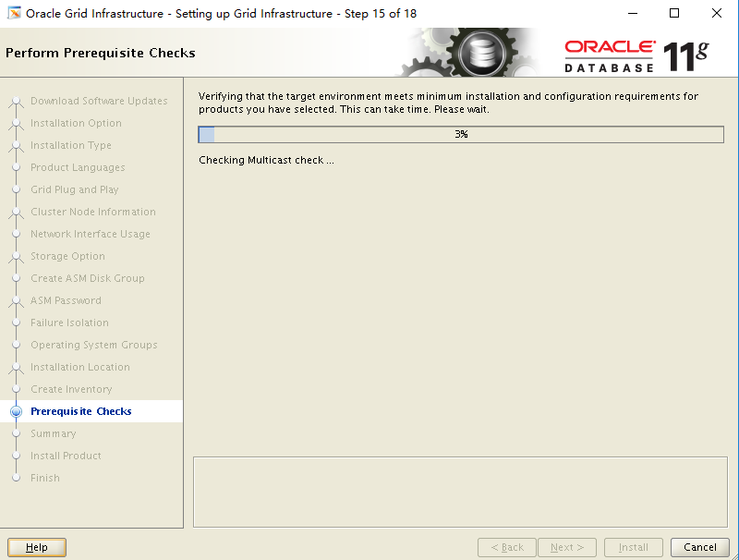The height and width of the screenshot is (560, 739).
Task: Click the Product Languages step marker
Action: point(16,167)
